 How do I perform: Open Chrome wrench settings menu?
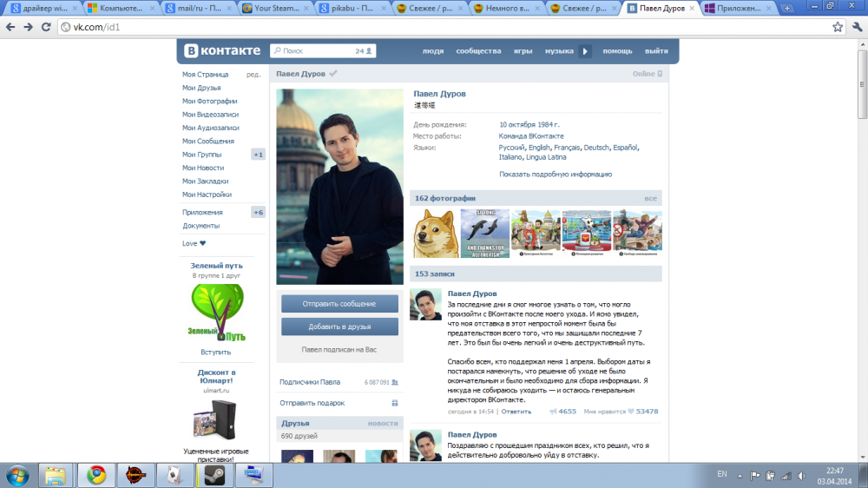tap(856, 27)
